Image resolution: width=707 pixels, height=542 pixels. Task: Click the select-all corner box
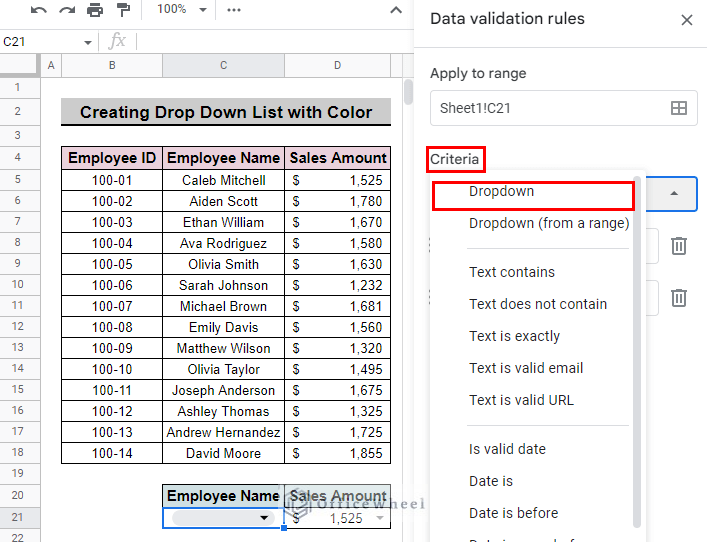(20, 65)
